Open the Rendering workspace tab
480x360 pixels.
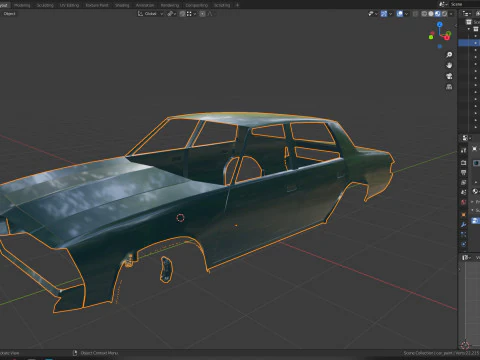170,5
